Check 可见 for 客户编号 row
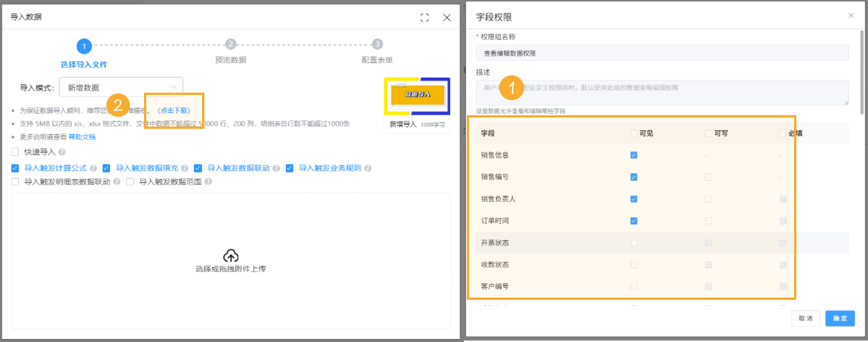 (633, 287)
